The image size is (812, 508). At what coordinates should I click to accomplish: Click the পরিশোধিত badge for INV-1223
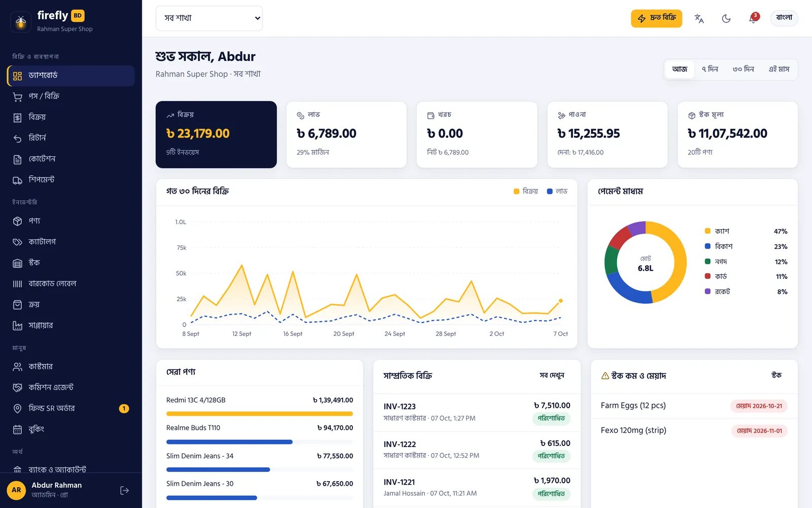coord(551,419)
